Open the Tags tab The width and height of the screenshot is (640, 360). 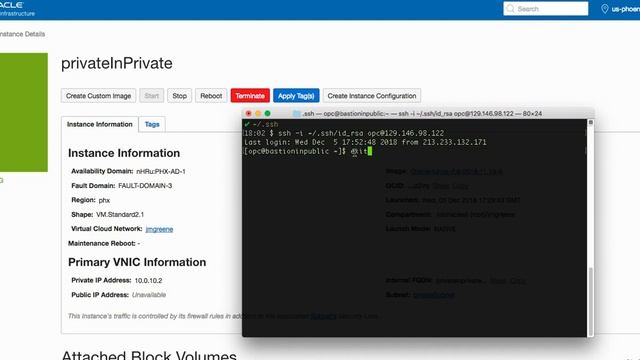[x=152, y=124]
